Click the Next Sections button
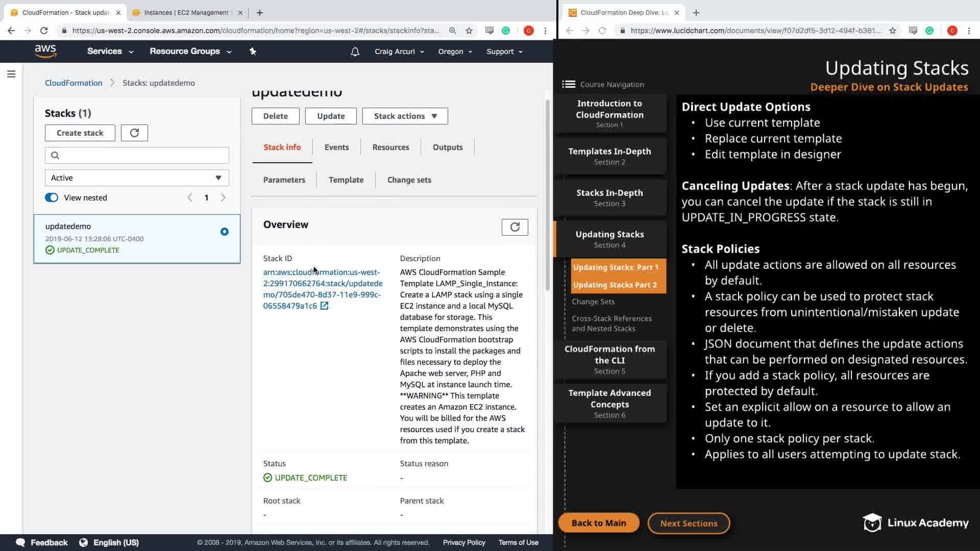Screen dimensions: 980x551 [x=688, y=523]
